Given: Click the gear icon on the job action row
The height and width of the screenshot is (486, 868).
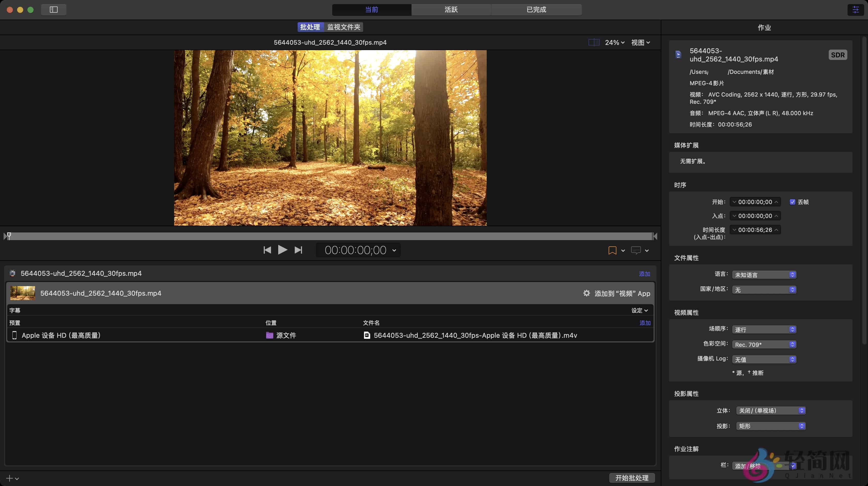Looking at the screenshot, I should point(586,293).
